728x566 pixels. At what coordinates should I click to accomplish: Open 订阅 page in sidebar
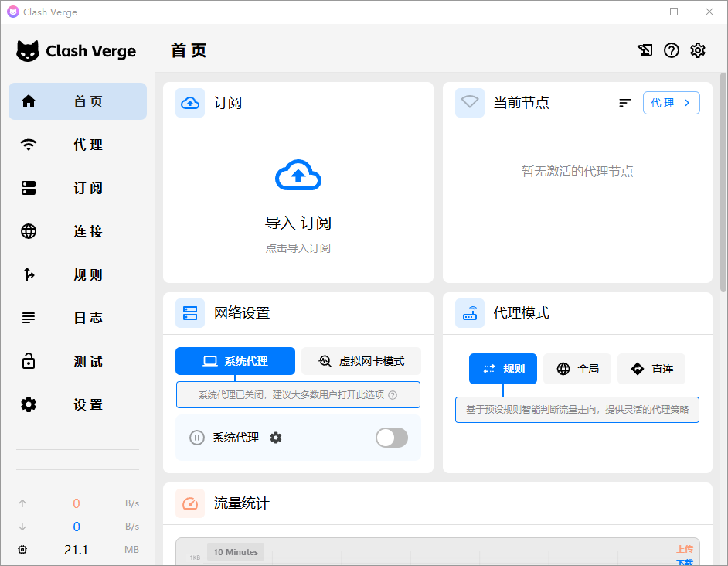(x=77, y=188)
